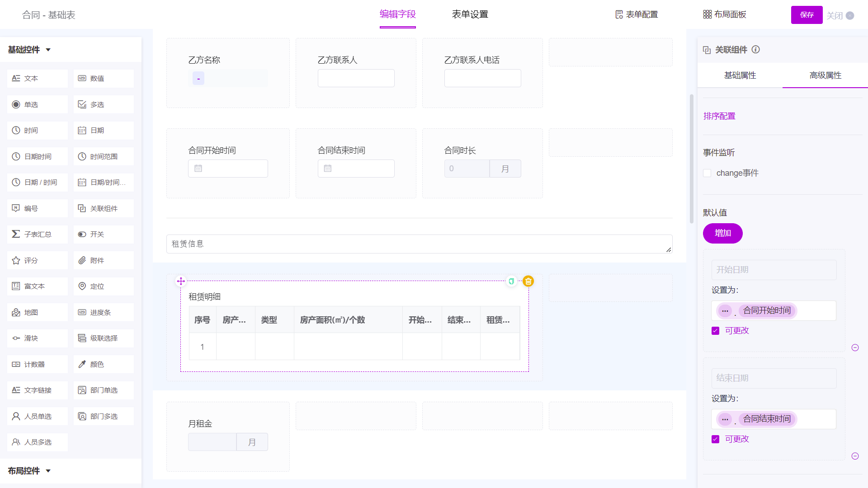868x488 pixels.
Task: Choose the 定位 location control
Action: point(104,286)
